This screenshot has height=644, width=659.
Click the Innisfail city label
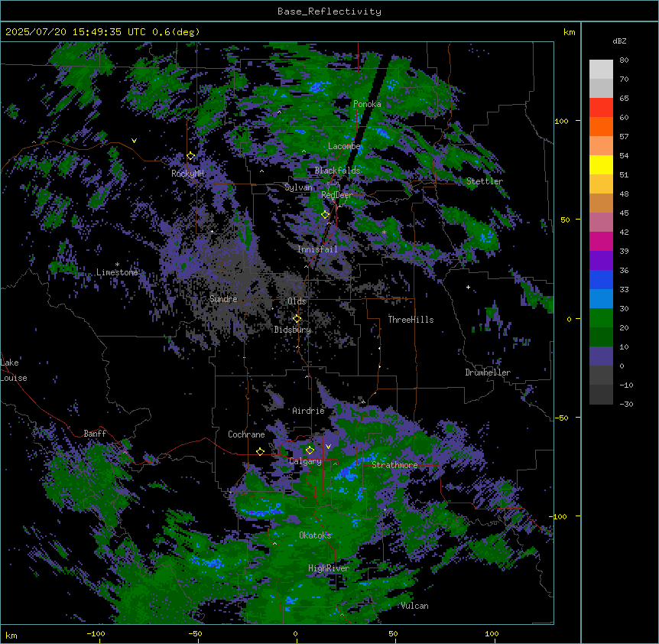coord(317,249)
